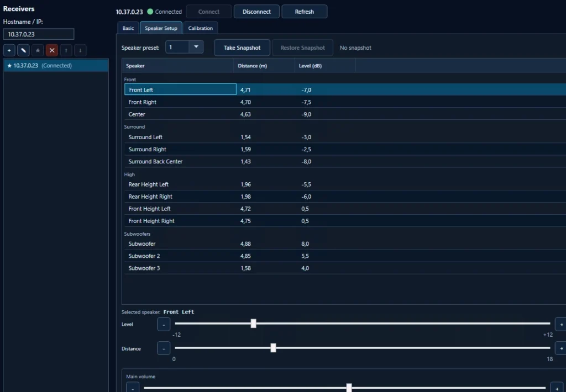Select the Center speaker row
The height and width of the screenshot is (392, 566).
click(x=345, y=114)
